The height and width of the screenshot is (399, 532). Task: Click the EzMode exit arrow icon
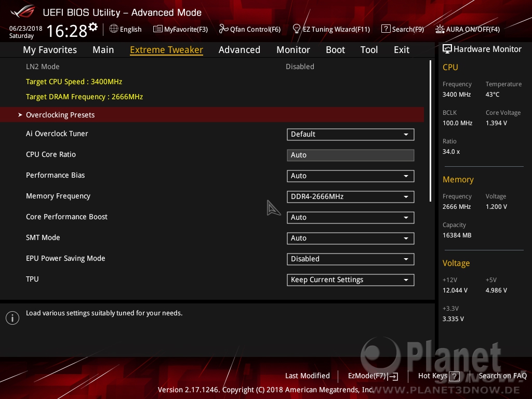[x=393, y=376]
